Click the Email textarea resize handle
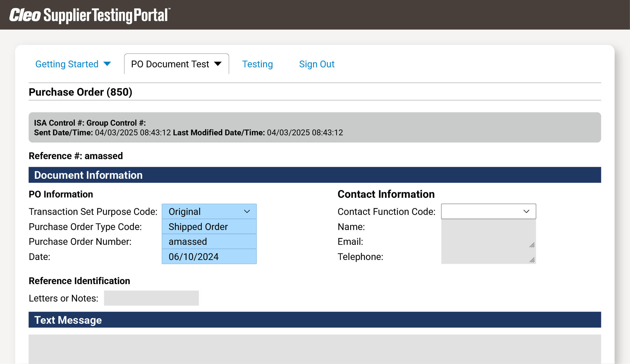Screen dimensions: 630x364 click(x=532, y=245)
